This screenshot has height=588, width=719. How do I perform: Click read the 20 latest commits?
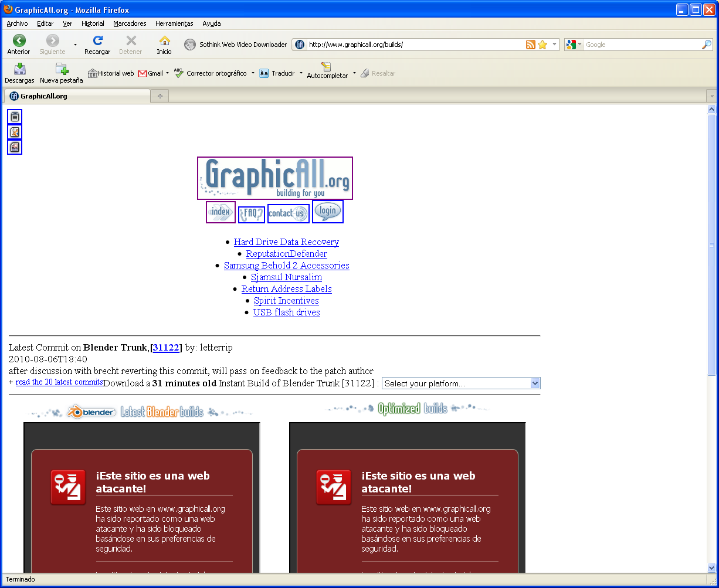pos(59,382)
